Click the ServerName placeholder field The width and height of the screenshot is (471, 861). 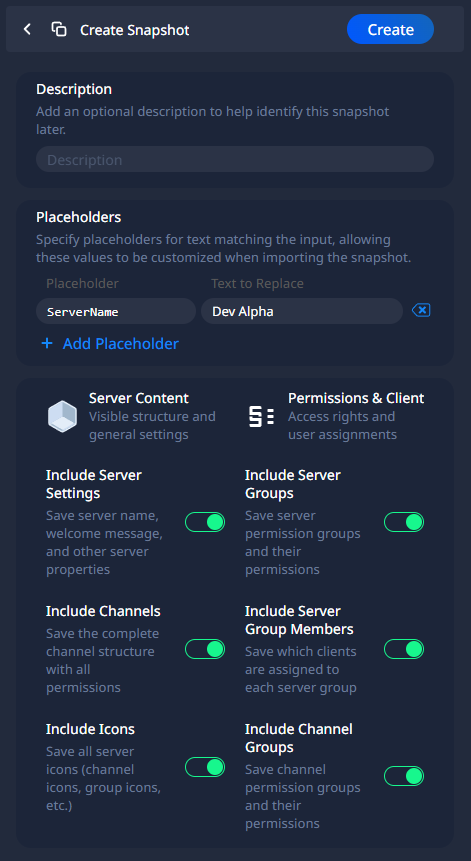tap(116, 311)
